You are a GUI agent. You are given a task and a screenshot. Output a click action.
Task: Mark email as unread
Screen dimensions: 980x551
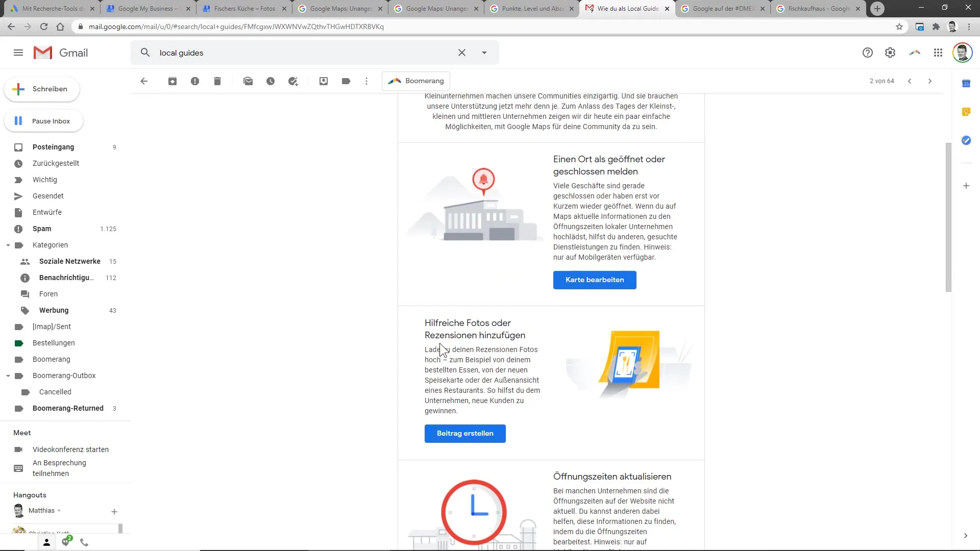pos(248,81)
